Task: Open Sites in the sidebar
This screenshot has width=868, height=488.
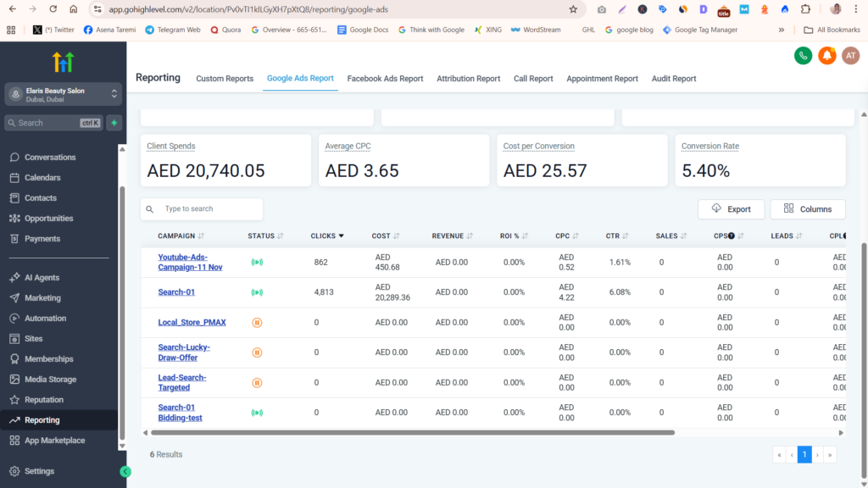Action: (x=33, y=339)
